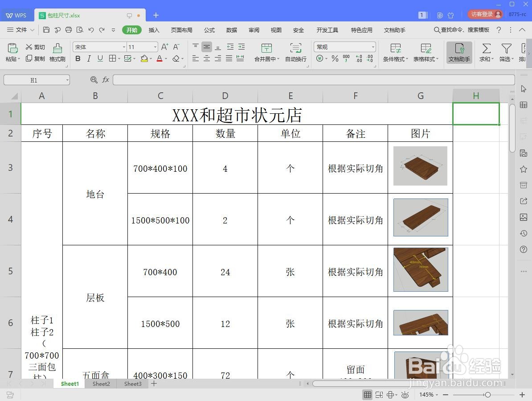Toggle bold formatting
Screen dimensions: 532x401
coord(78,58)
